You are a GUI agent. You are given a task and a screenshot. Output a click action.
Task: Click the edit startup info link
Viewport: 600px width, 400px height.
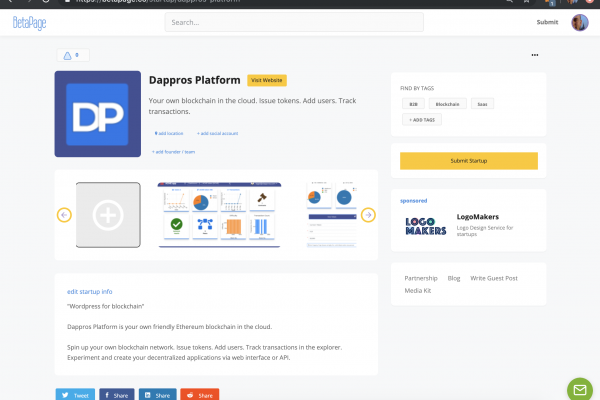90,292
